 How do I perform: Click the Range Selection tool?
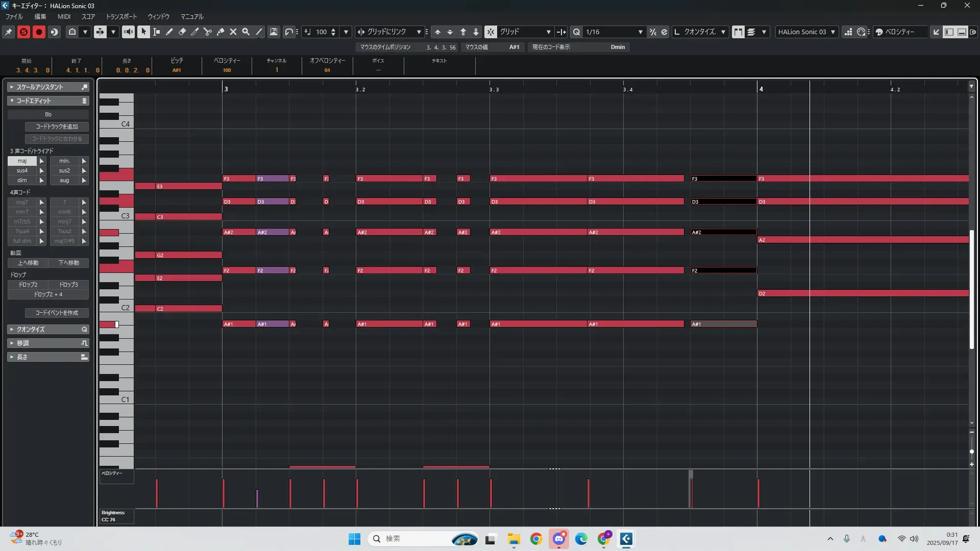(157, 32)
